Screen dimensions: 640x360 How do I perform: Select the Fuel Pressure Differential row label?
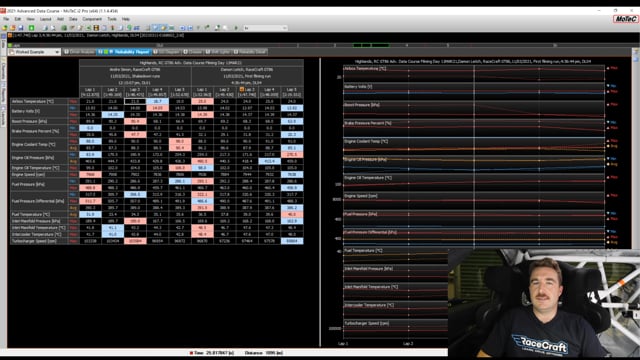(x=39, y=201)
